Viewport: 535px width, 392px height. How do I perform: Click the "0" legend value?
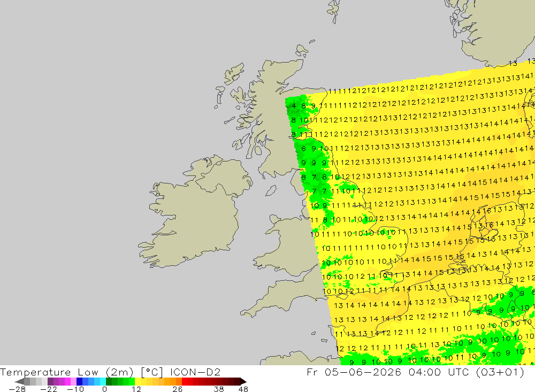point(104,389)
